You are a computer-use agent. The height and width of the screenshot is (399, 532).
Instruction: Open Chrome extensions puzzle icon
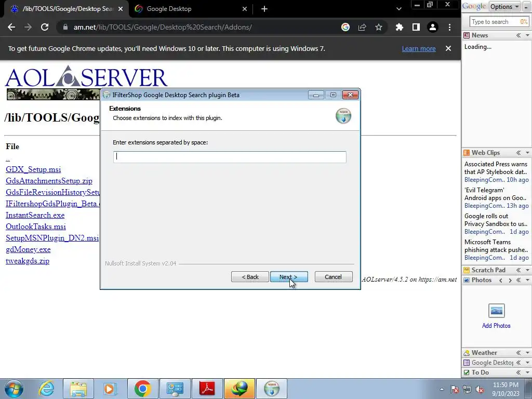point(400,27)
